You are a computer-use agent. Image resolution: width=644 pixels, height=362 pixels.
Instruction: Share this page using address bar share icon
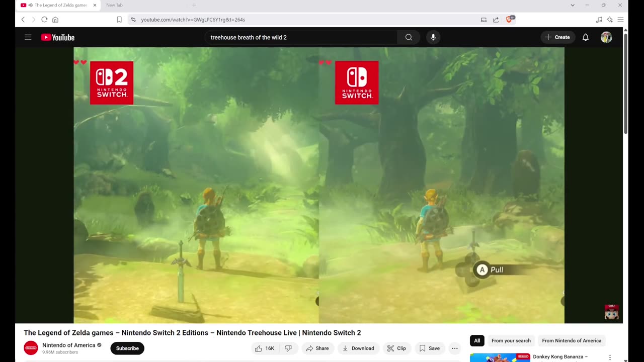(x=496, y=20)
